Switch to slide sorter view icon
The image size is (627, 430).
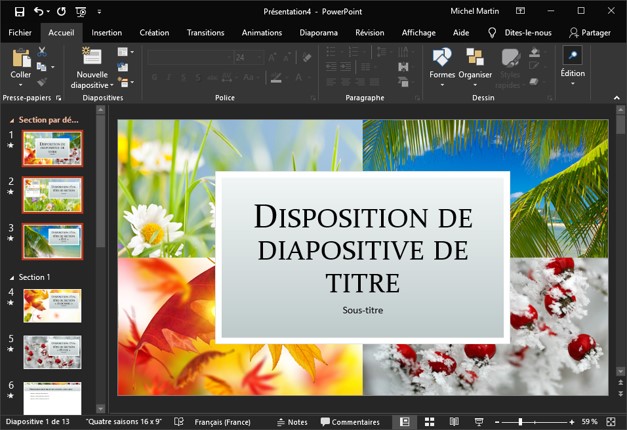coord(429,422)
